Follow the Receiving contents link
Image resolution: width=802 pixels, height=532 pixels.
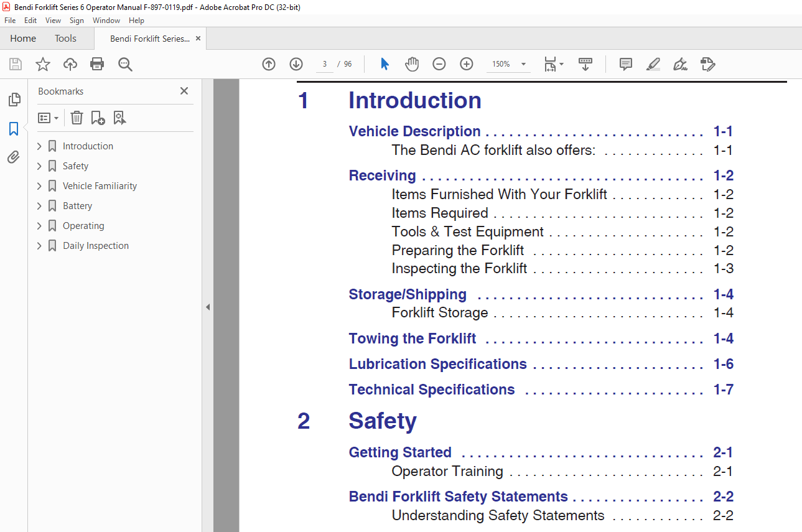382,175
